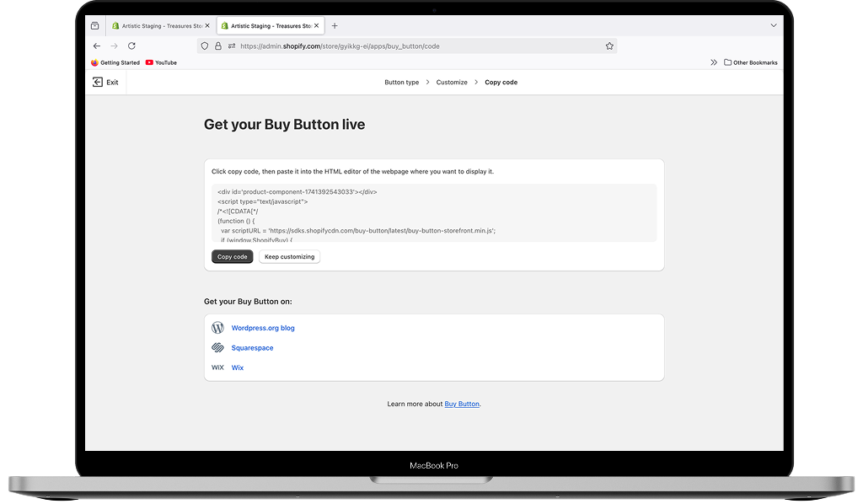Show more bookmarks via double chevron
This screenshot has height=504, width=863.
coord(714,62)
